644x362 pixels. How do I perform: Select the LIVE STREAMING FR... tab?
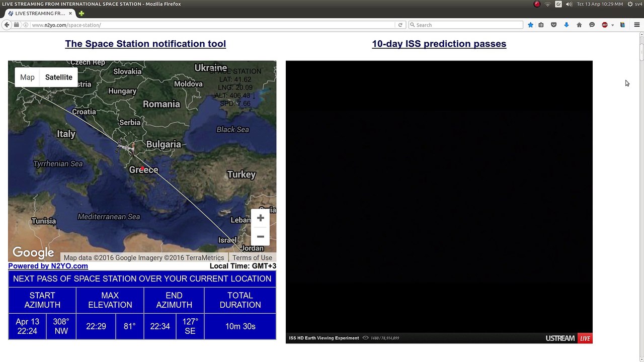point(40,14)
